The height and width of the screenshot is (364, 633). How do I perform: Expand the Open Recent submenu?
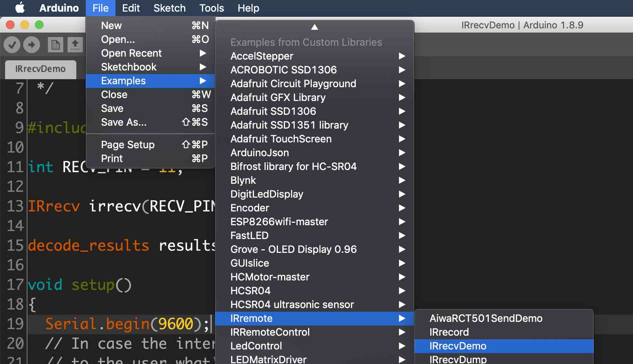pos(131,53)
